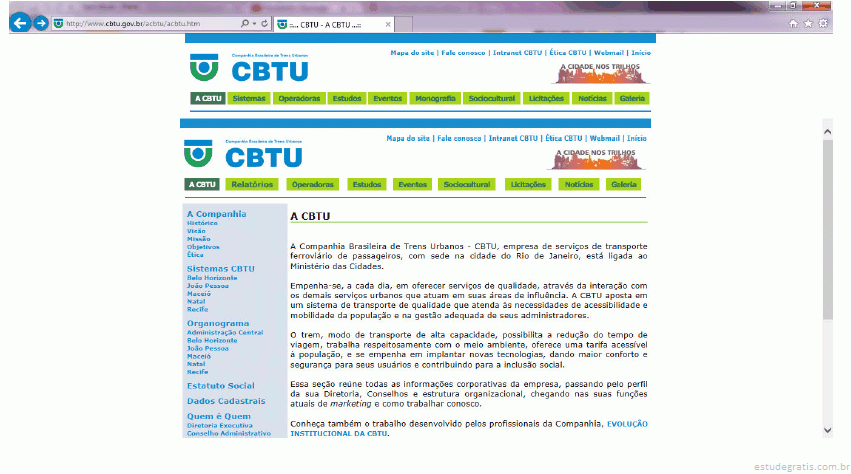
Task: Open João Pessoa under Sistemas CBTU
Action: [207, 286]
